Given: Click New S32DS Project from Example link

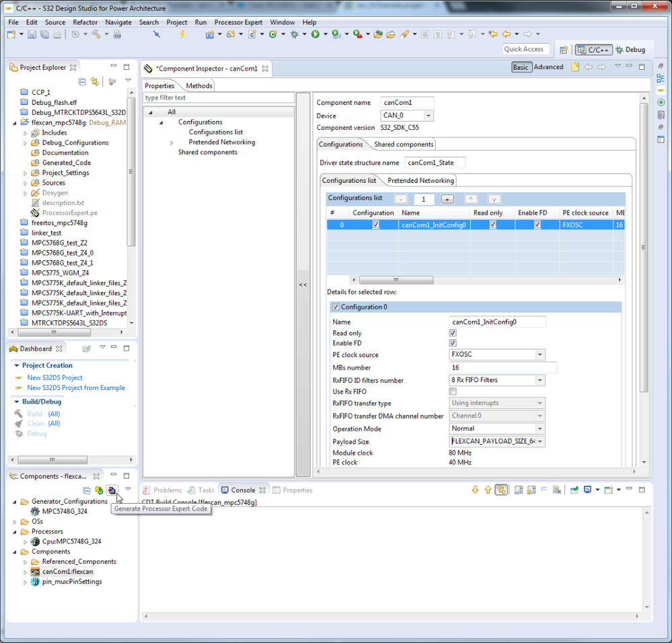Looking at the screenshot, I should coord(76,387).
